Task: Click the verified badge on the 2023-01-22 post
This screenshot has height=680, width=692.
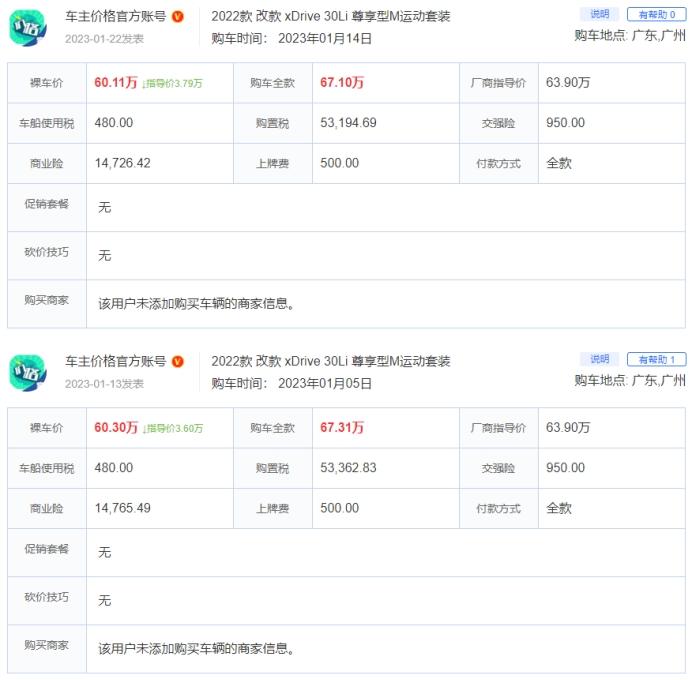Action: [x=177, y=17]
